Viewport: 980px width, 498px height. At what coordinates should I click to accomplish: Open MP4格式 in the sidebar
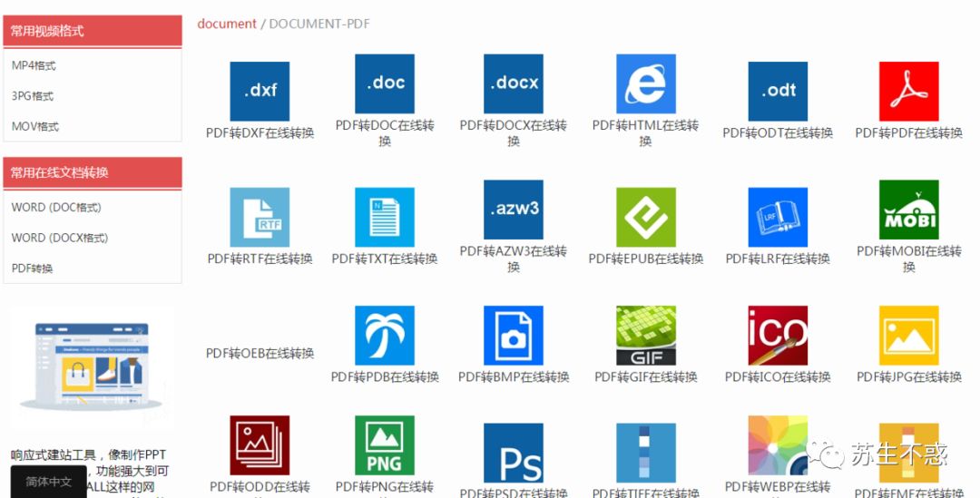pyautogui.click(x=34, y=65)
